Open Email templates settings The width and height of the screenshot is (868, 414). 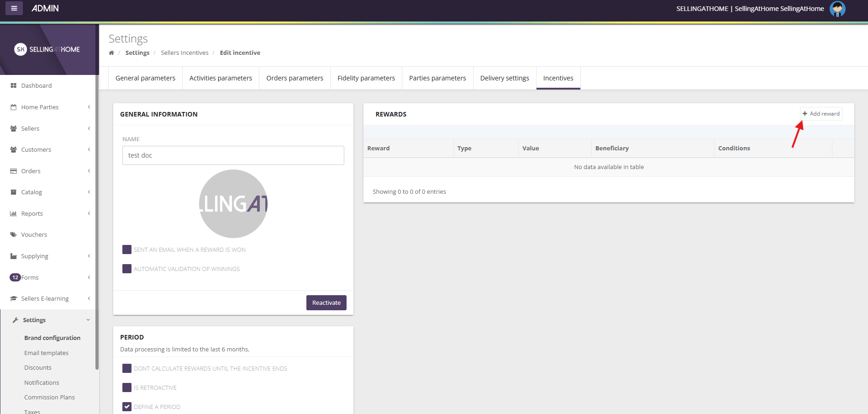(x=46, y=353)
